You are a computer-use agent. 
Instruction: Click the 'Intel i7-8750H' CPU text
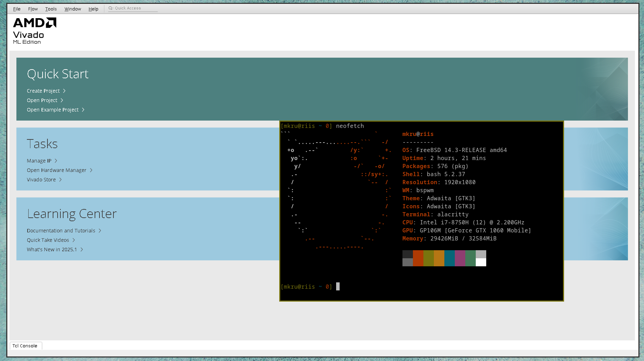coord(444,222)
